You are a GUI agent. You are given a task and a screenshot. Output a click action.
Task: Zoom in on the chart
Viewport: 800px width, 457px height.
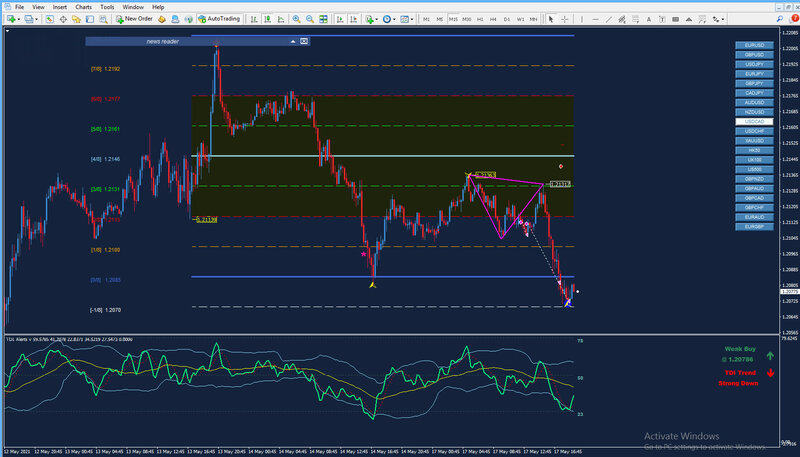tap(296, 19)
